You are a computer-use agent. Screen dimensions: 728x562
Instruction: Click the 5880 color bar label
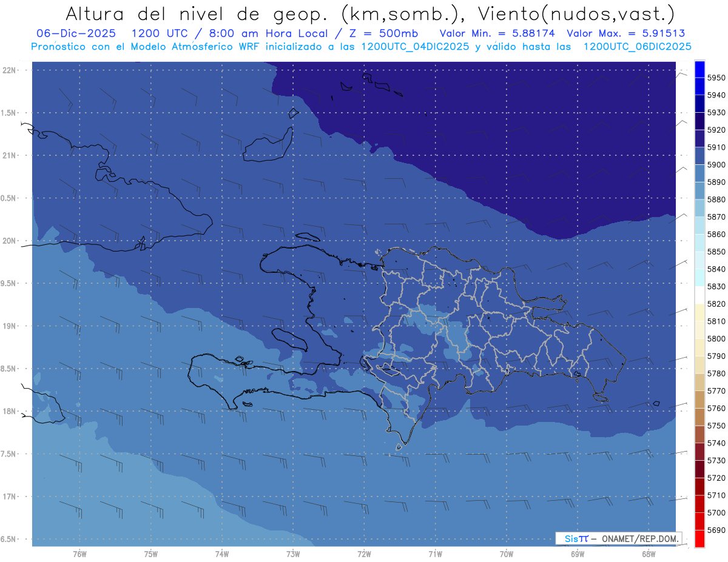point(717,199)
